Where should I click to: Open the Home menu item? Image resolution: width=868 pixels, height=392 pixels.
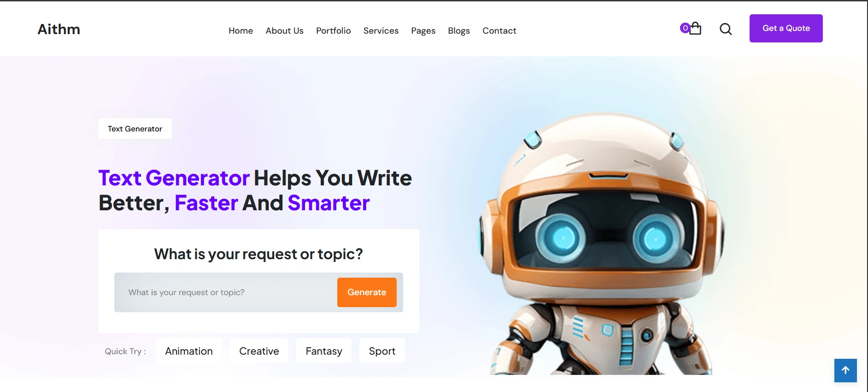(x=241, y=31)
